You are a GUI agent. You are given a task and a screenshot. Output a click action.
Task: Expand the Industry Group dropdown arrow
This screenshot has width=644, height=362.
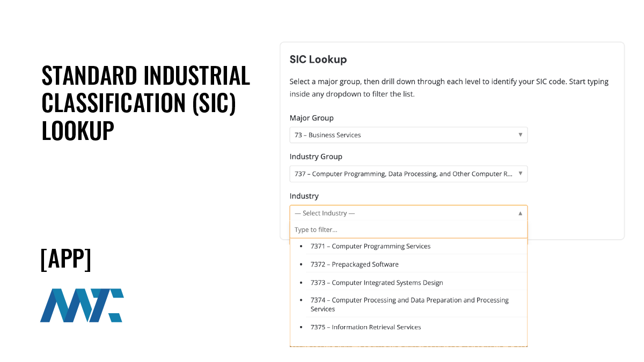(520, 174)
